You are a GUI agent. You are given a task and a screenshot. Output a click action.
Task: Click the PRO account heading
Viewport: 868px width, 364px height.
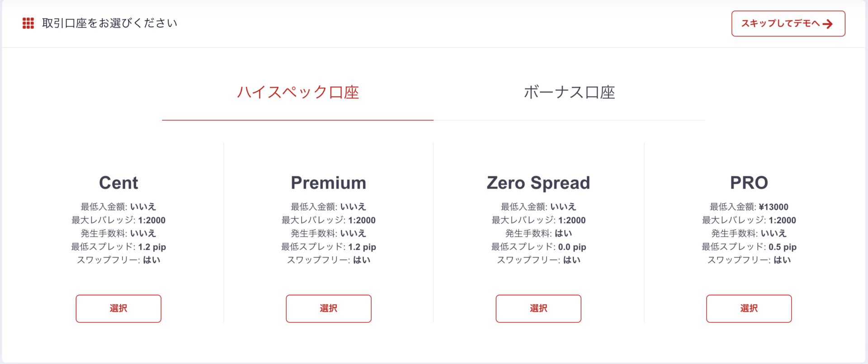coord(749,183)
